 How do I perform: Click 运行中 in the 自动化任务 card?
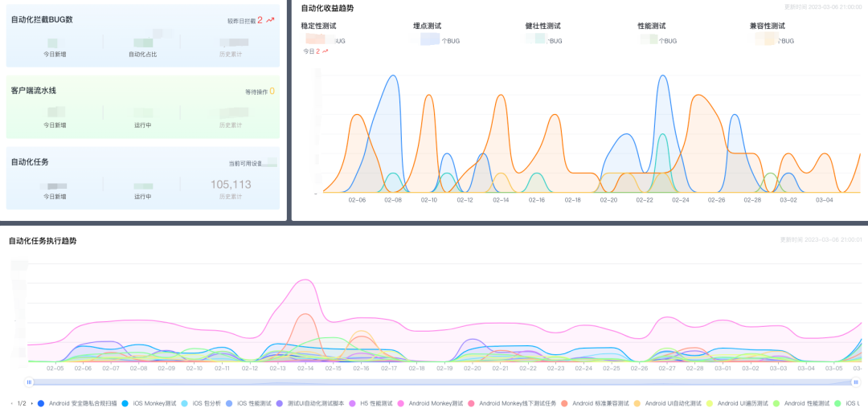click(142, 197)
